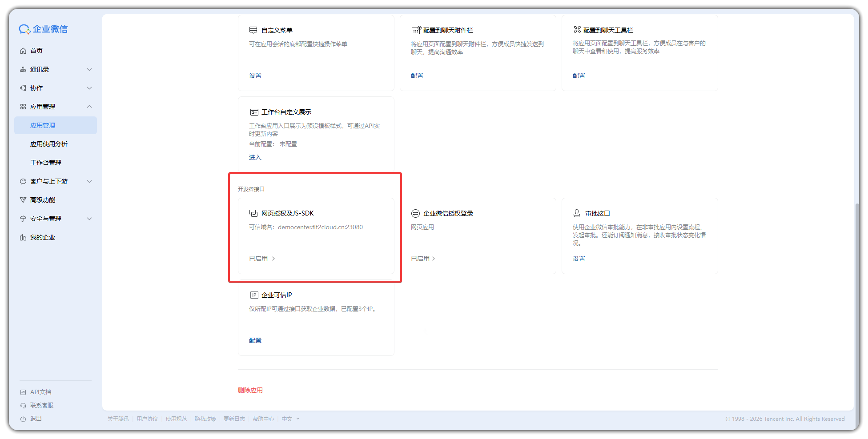Open the 中文 language dropdown
The width and height of the screenshot is (868, 439).
pos(290,419)
